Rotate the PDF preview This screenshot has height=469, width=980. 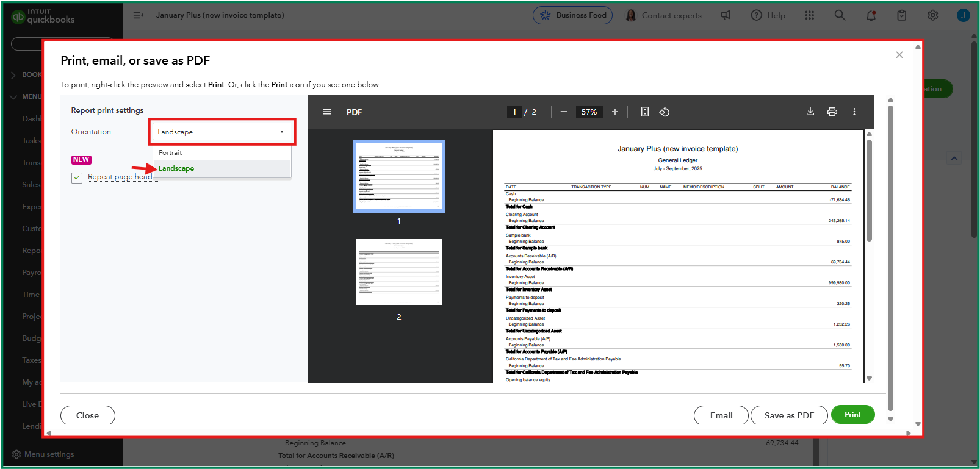(665, 112)
